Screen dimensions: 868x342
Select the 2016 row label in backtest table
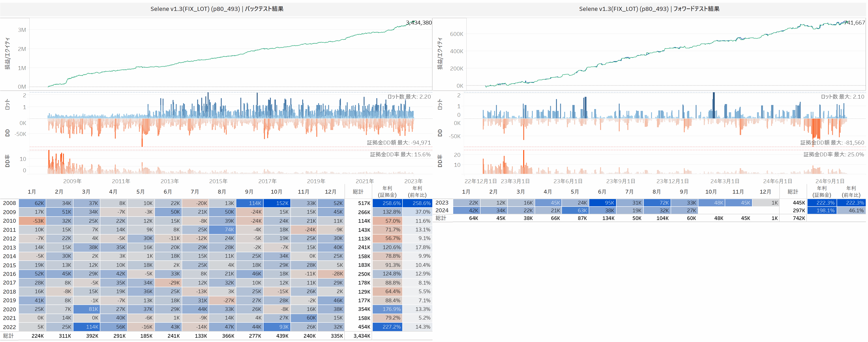(9, 274)
